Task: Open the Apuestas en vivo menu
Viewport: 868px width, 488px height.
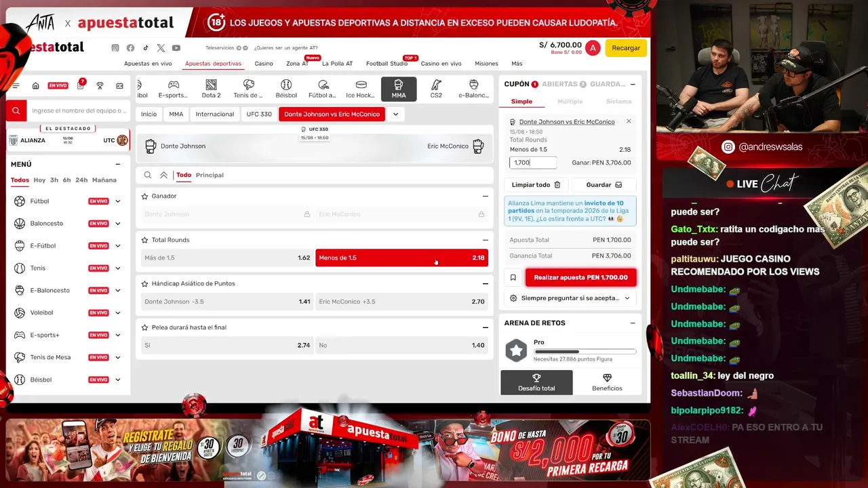Action: (148, 64)
